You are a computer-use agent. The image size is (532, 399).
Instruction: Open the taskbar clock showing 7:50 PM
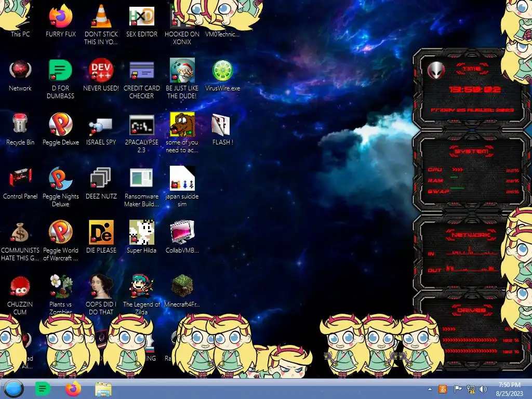[x=510, y=389]
